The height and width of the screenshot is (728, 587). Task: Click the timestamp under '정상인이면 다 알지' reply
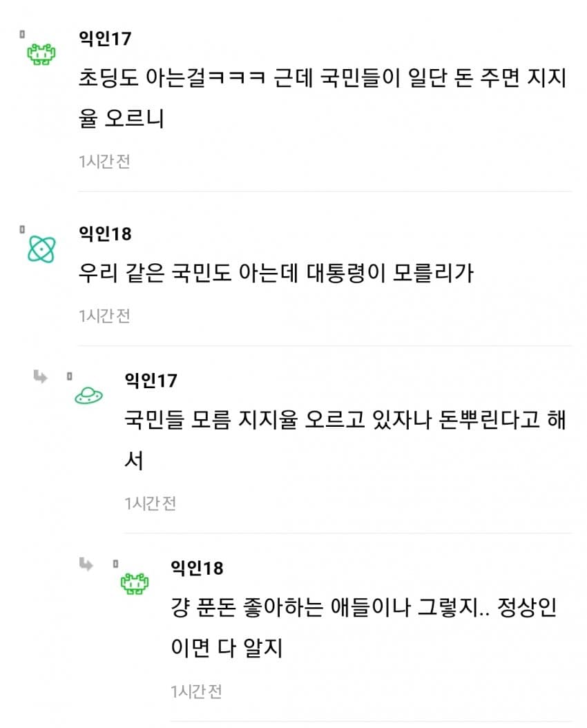pyautogui.click(x=196, y=691)
